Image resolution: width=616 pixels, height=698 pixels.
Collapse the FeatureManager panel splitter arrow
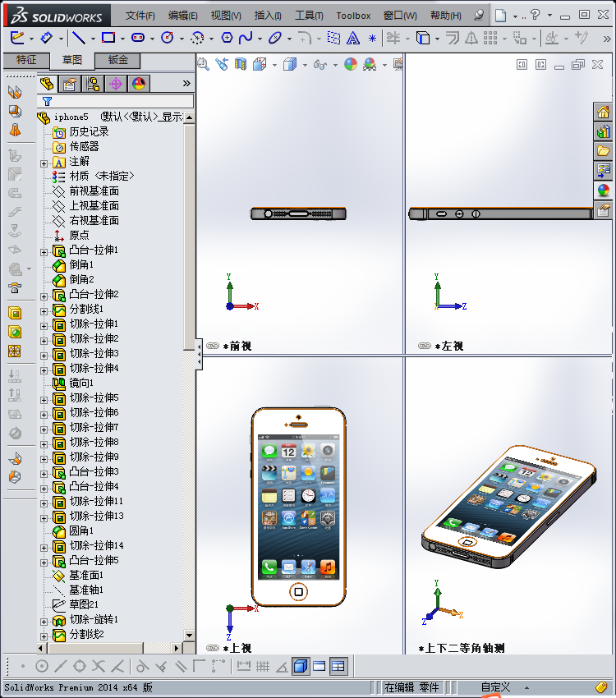199,355
